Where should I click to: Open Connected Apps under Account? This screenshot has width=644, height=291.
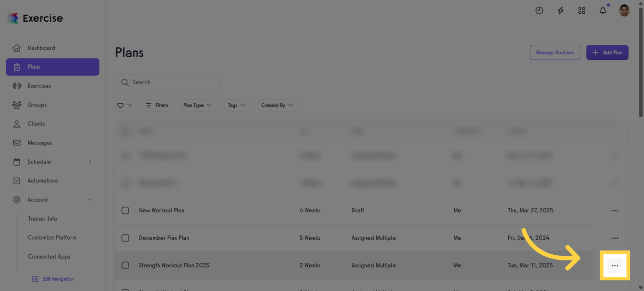[x=49, y=257]
